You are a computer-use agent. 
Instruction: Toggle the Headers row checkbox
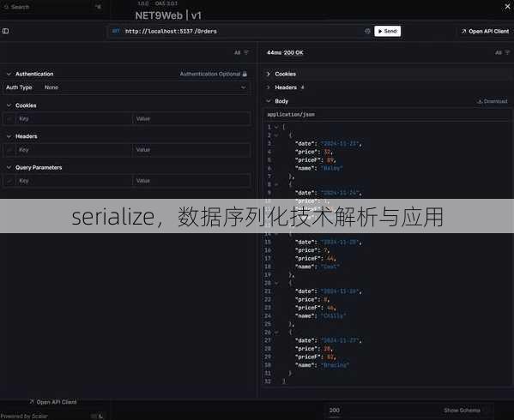(x=9, y=150)
